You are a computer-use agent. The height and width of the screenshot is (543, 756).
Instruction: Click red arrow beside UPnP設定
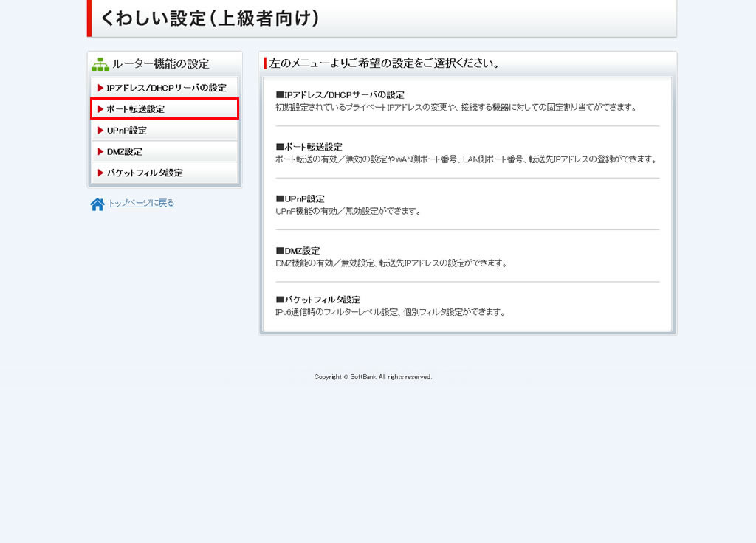click(x=100, y=130)
